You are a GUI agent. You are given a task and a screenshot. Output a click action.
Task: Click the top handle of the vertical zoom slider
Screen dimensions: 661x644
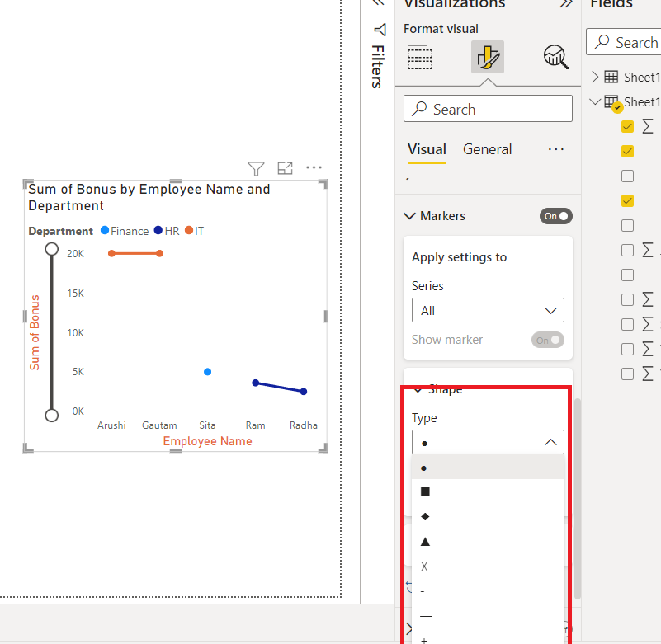[51, 249]
